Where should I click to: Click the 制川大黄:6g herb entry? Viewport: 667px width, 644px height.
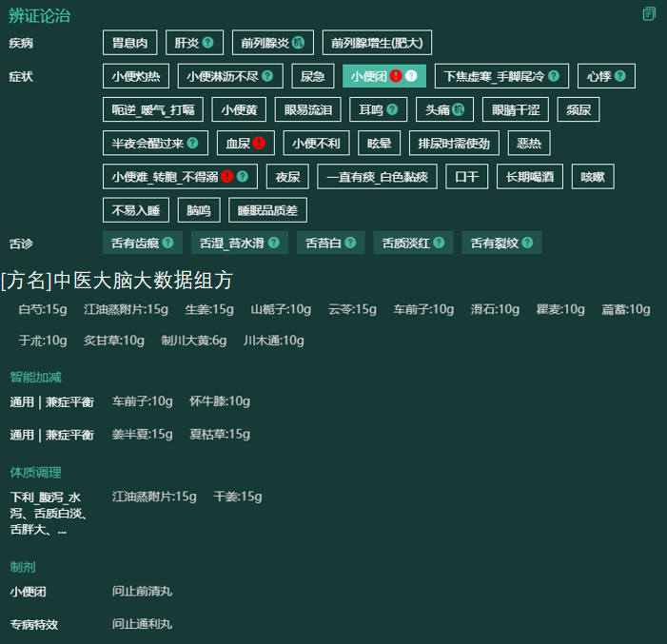tap(193, 341)
